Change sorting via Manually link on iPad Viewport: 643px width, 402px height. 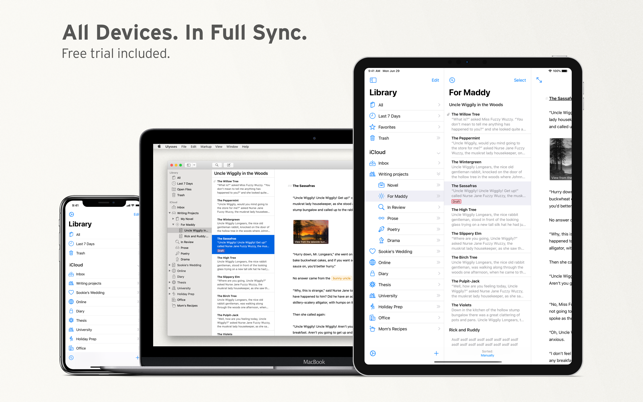point(487,356)
